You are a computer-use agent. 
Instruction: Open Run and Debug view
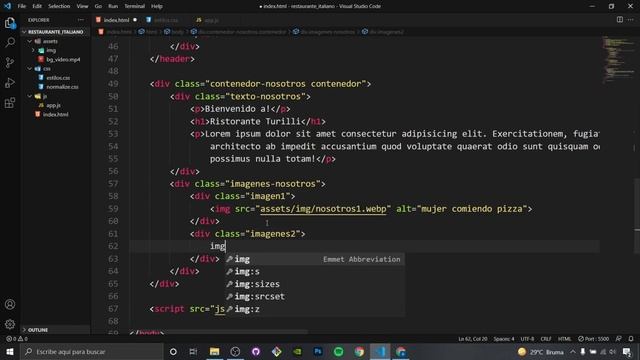(x=10, y=82)
